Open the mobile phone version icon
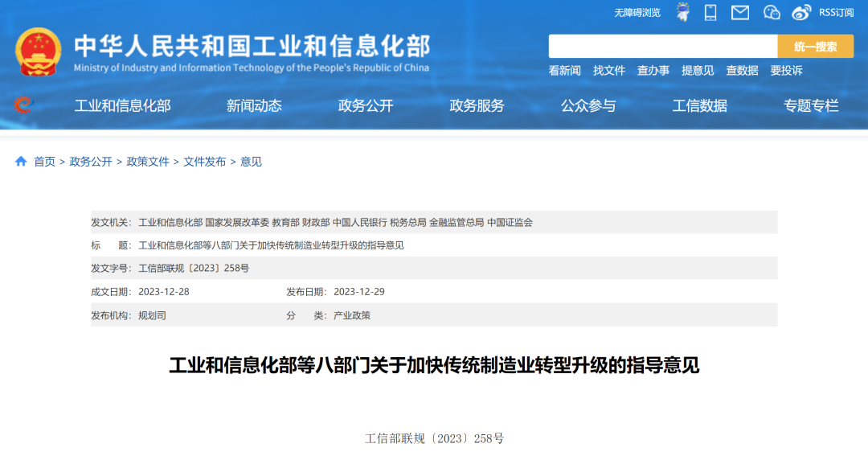Image resolution: width=868 pixels, height=456 pixels. pyautogui.click(x=710, y=12)
